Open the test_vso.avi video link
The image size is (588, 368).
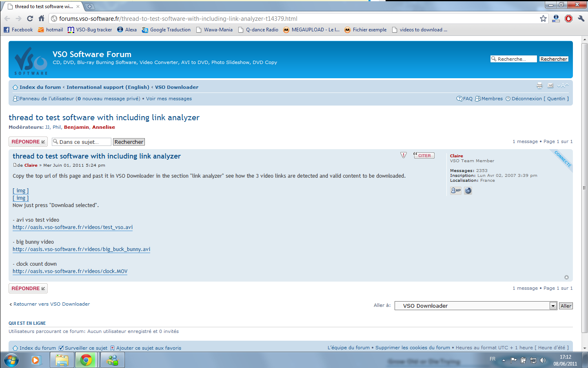[73, 227]
